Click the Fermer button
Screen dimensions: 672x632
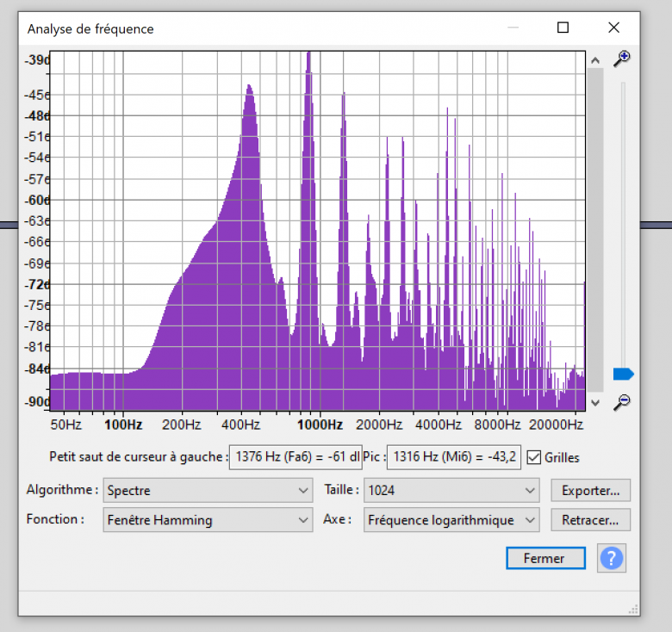click(545, 558)
